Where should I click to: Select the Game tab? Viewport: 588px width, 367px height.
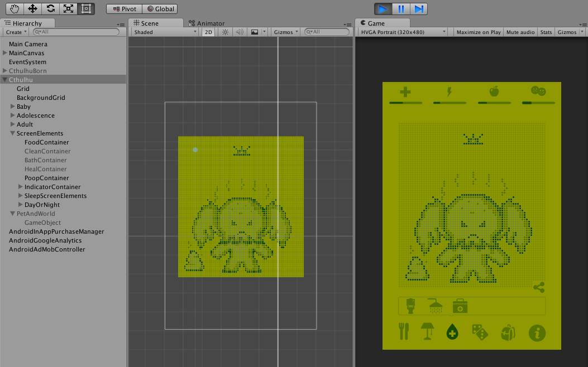(x=382, y=23)
